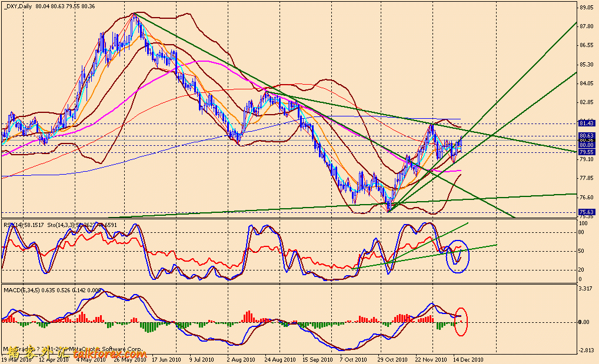This screenshot has width=599, height=364.
Task: Click the 80.63 horizontal line price tag
Action: [587, 136]
